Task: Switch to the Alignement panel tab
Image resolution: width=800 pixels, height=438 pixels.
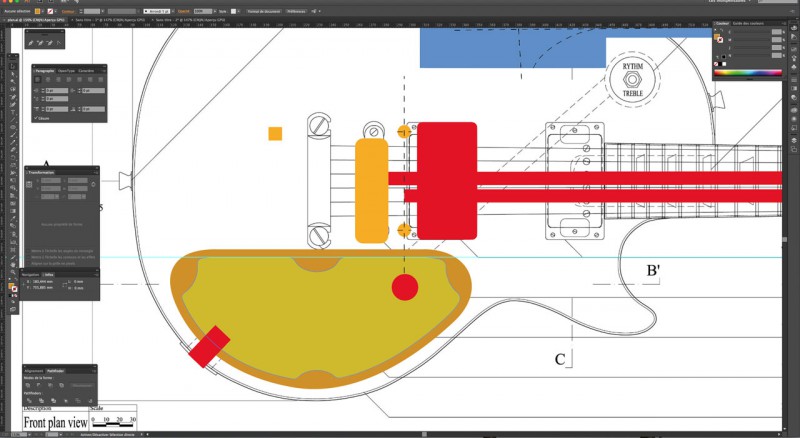Action: click(34, 371)
